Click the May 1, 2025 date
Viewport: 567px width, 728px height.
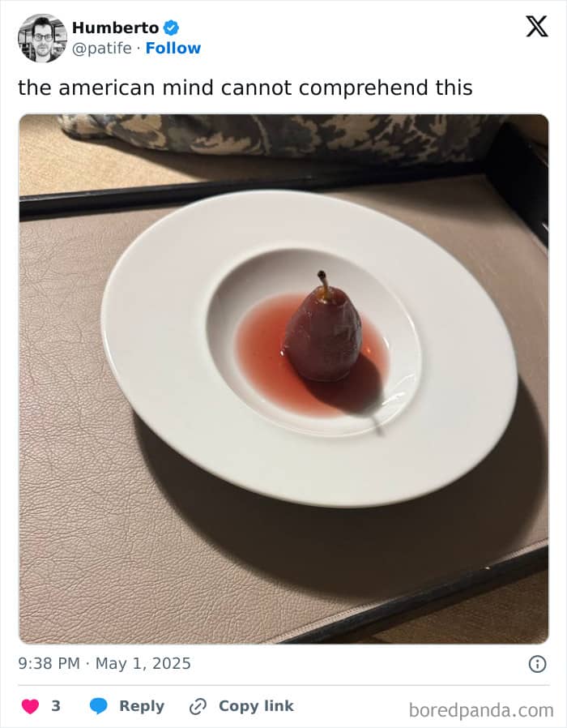coord(143,663)
